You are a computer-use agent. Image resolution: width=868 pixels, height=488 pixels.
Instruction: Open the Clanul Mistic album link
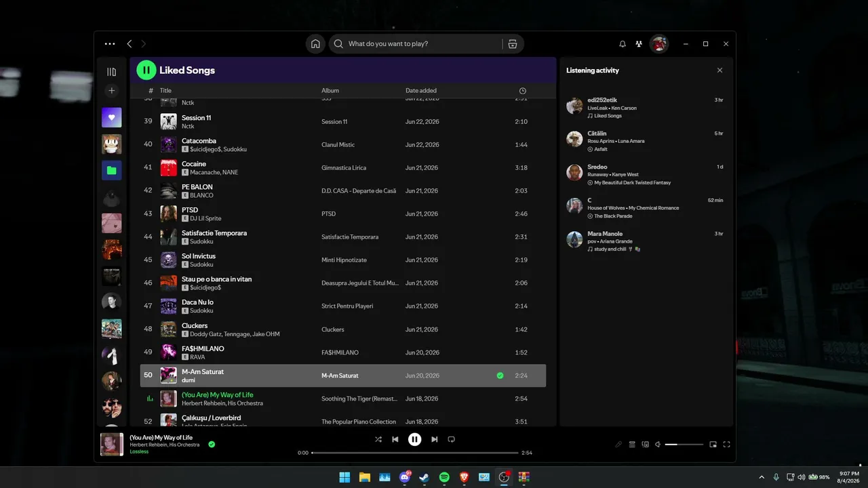[x=338, y=145]
